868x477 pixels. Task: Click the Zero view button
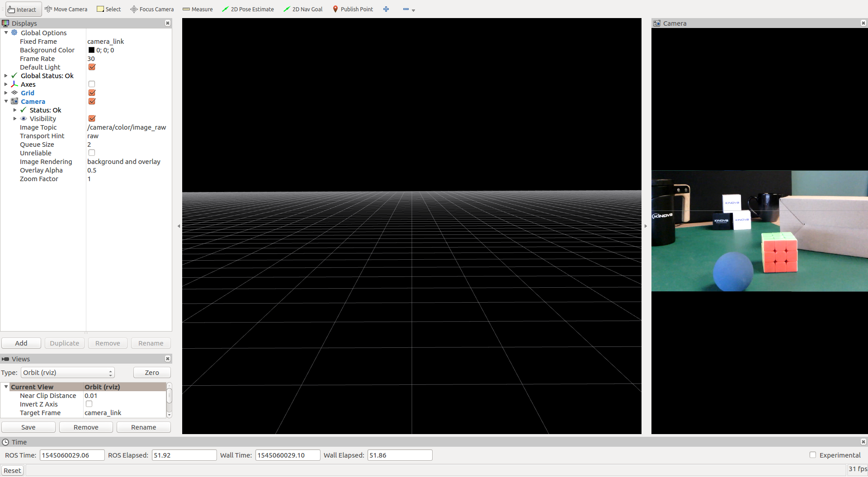click(152, 372)
